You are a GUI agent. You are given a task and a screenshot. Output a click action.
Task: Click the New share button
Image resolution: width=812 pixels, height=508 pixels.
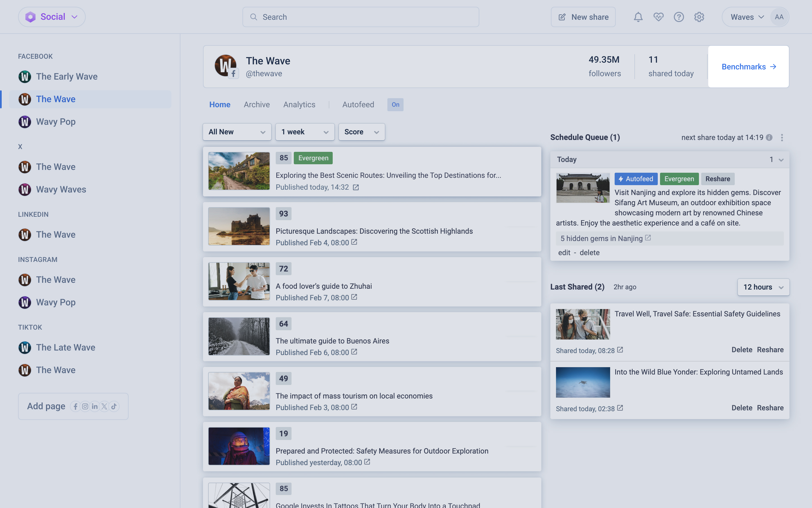(583, 17)
